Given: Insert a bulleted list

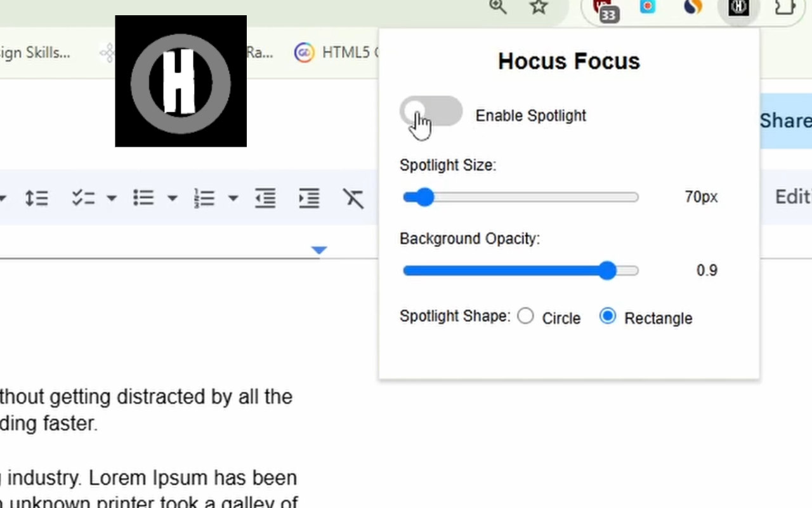Looking at the screenshot, I should 143,198.
